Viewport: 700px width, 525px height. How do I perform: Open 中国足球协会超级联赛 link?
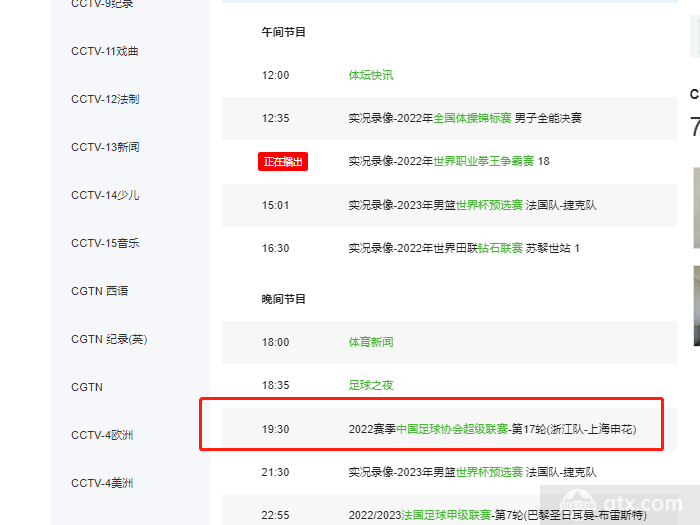click(x=452, y=429)
